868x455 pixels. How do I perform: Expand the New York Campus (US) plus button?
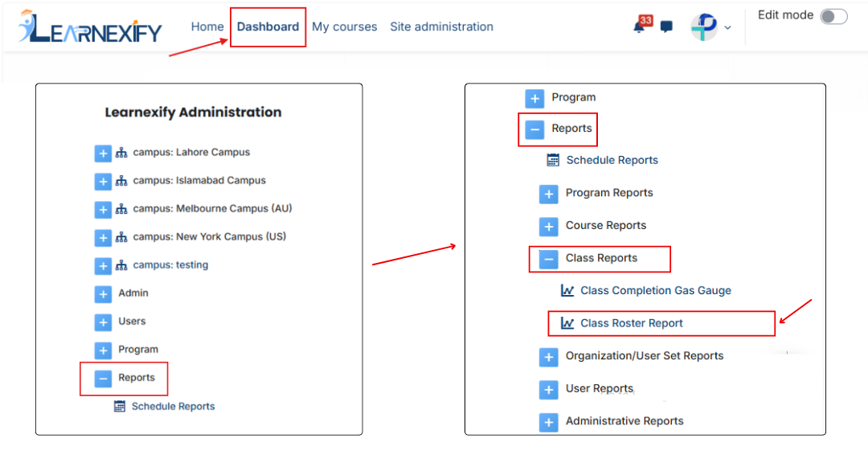click(x=103, y=238)
